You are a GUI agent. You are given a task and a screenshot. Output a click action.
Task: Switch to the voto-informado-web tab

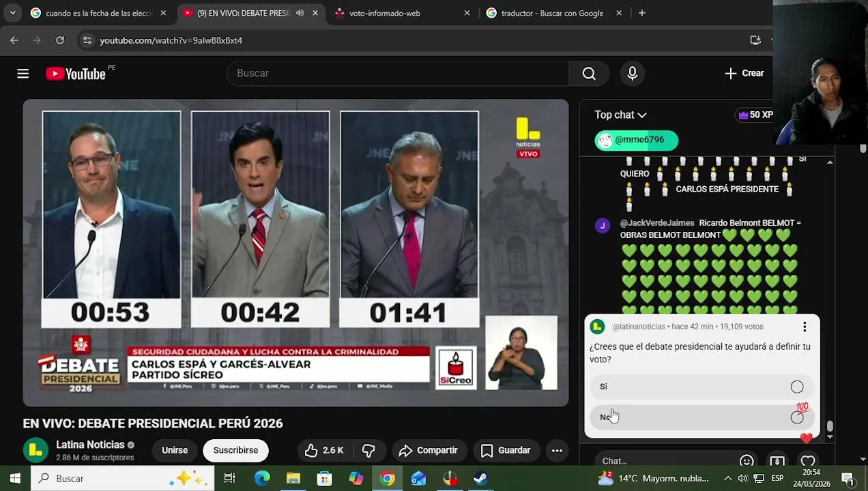point(403,13)
